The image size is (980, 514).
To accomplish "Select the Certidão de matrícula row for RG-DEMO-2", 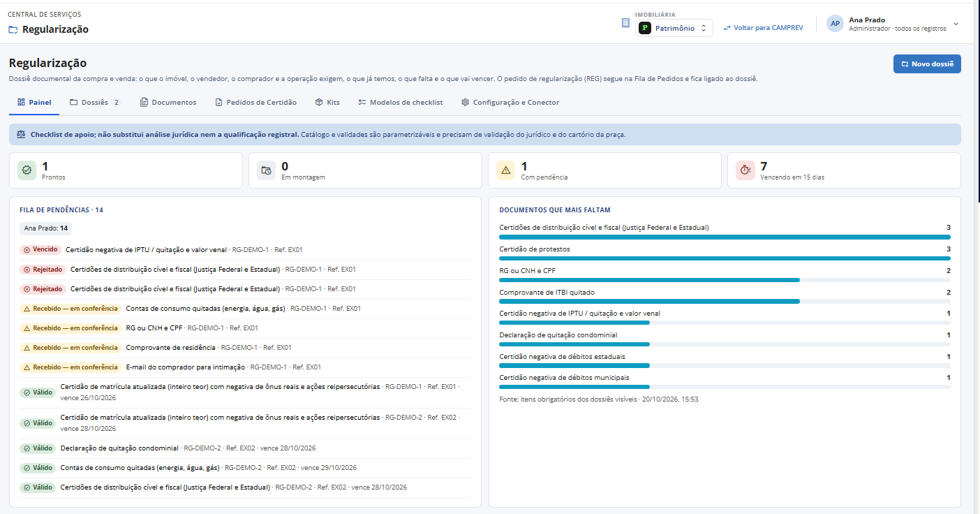I will click(x=245, y=423).
